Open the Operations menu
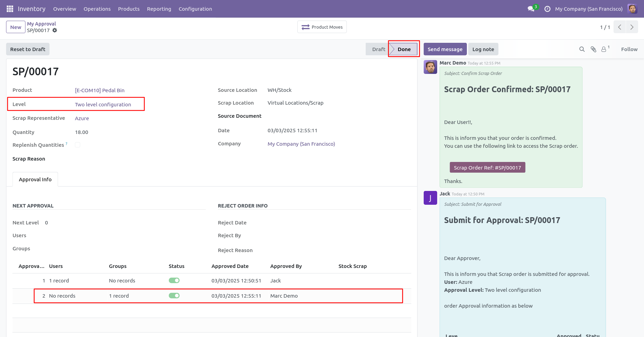Viewport: 644px width, 337px height. pos(97,9)
